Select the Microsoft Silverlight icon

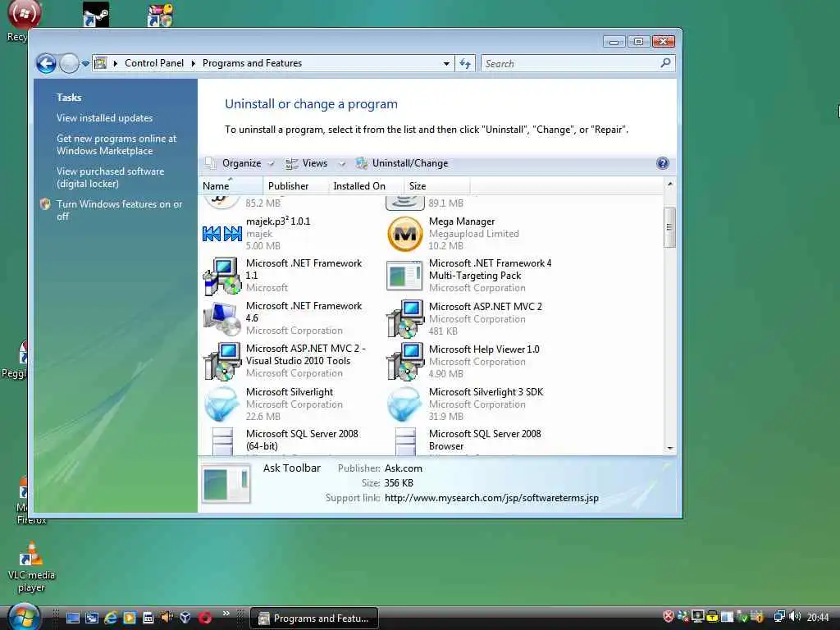[221, 404]
